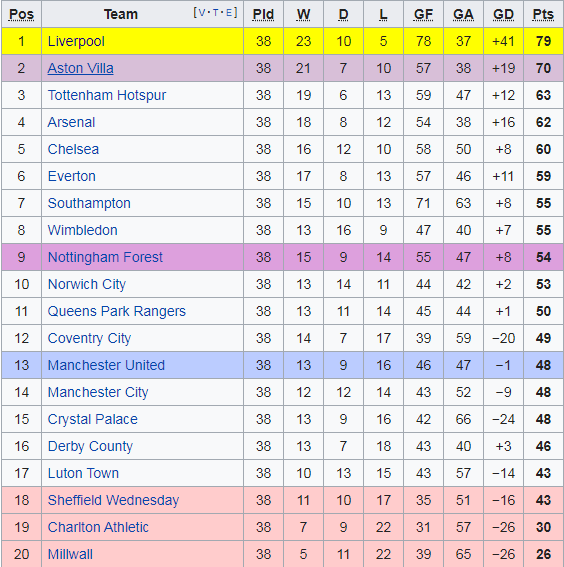This screenshot has width=564, height=567.
Task: Open the Chelsea team page link
Action: pos(73,149)
